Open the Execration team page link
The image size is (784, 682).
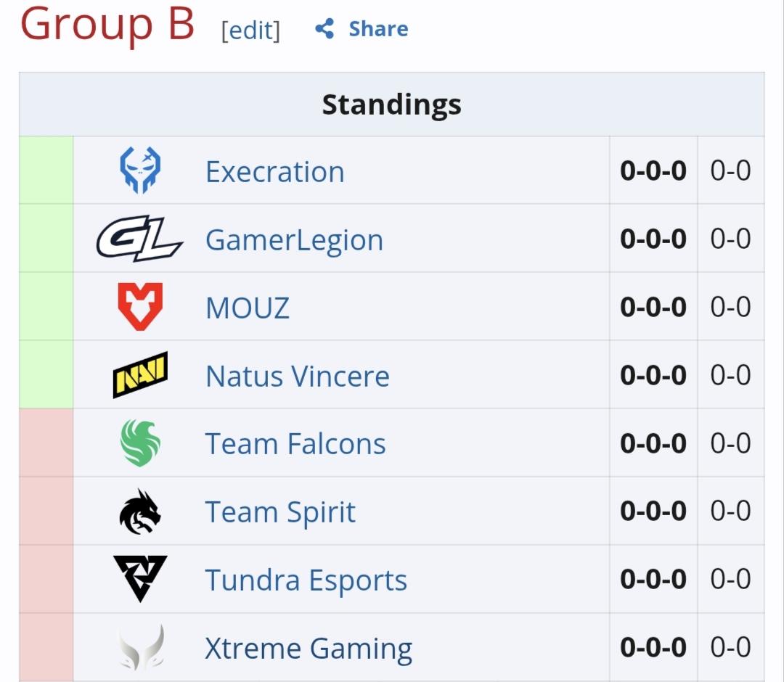click(x=275, y=171)
